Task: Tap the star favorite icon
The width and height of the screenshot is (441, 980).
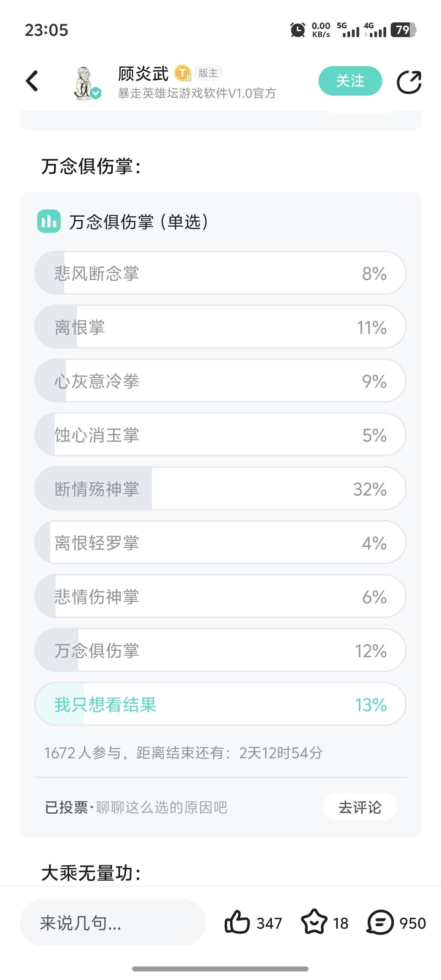Action: pyautogui.click(x=314, y=922)
